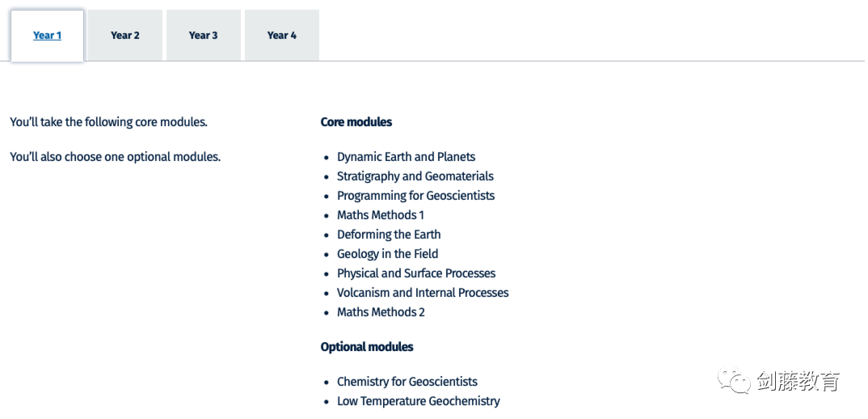Image resolution: width=868 pixels, height=419 pixels.
Task: Select Geology in the Field module
Action: (387, 254)
